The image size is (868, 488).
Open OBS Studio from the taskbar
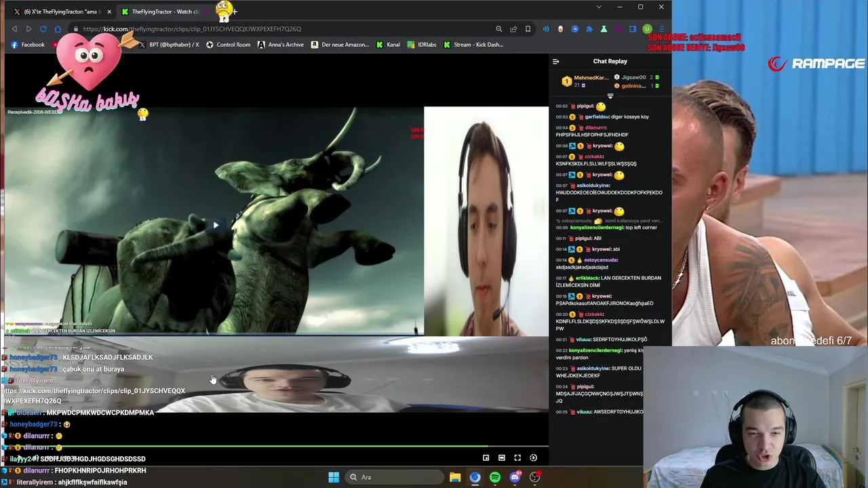point(535,477)
